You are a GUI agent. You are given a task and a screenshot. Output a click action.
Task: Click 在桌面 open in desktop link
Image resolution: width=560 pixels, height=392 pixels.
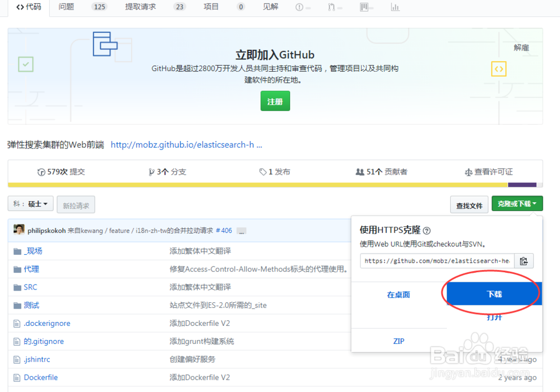(399, 295)
